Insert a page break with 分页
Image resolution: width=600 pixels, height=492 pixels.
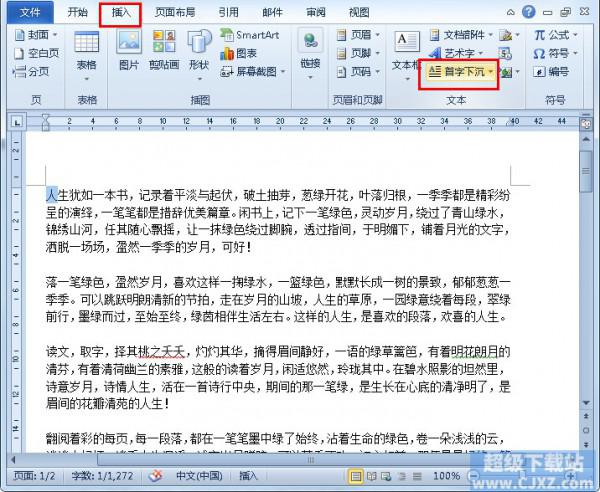(31, 72)
